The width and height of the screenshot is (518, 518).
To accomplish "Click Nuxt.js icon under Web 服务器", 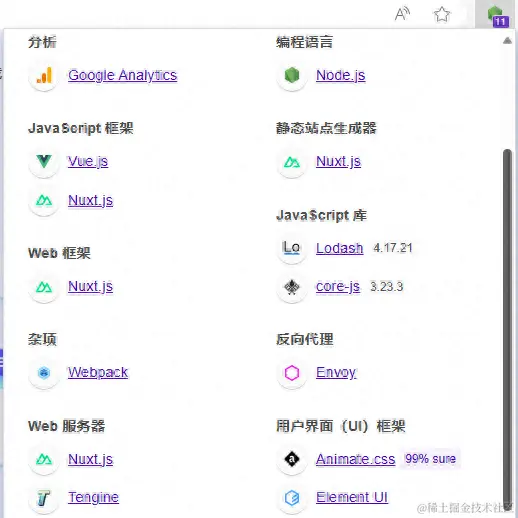I will click(x=44, y=459).
